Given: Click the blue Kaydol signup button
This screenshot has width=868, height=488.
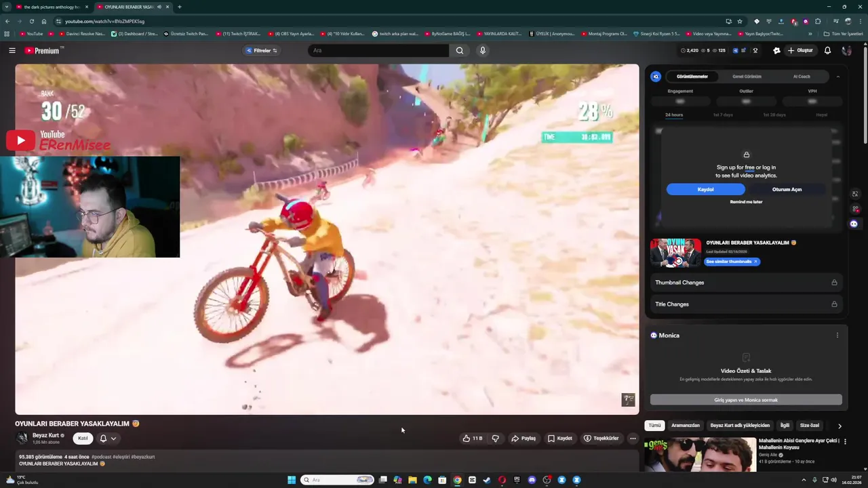Looking at the screenshot, I should point(705,189).
